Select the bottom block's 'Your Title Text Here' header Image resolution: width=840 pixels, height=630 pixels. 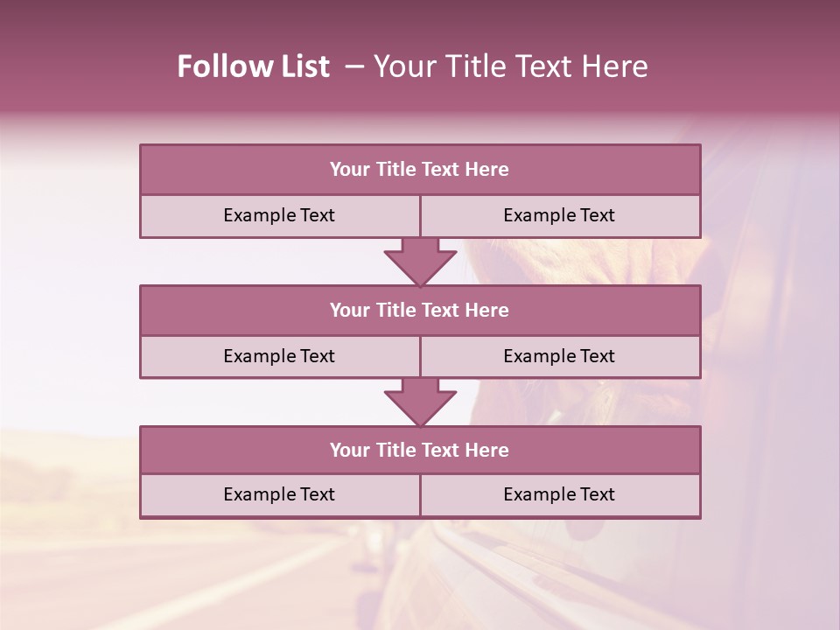pyautogui.click(x=420, y=450)
